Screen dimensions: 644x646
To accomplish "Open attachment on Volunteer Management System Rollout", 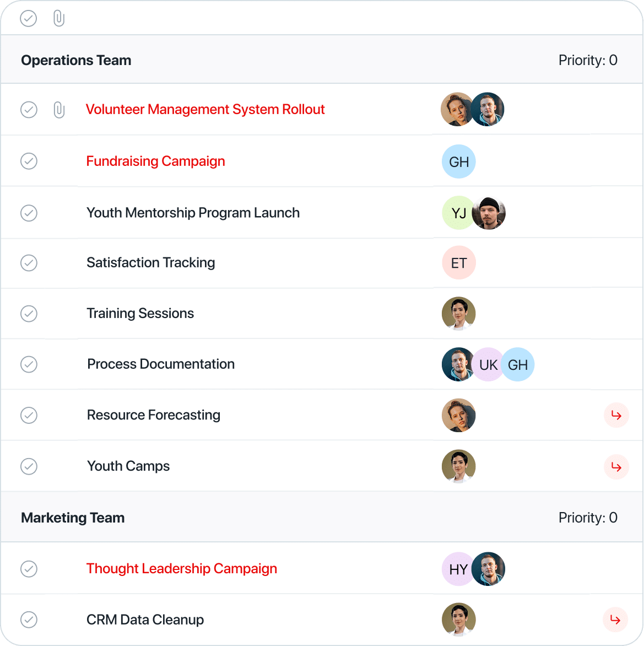I will [59, 110].
